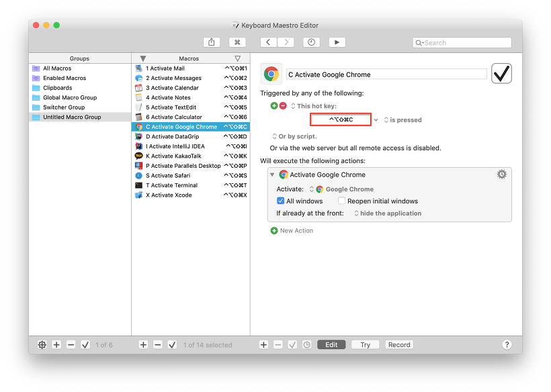This screenshot has width=551, height=392.
Task: Click the Share toolbar icon
Action: pyautogui.click(x=212, y=42)
